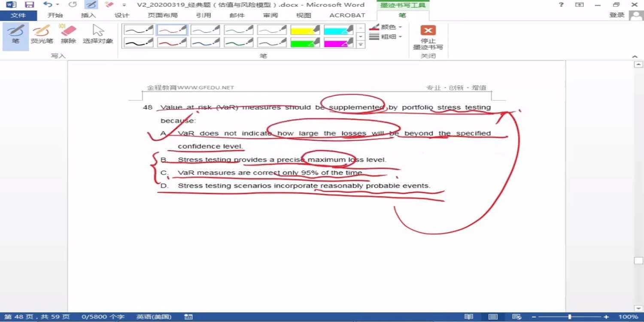
Task: Click the Word application icon in title bar
Action: 11,5
